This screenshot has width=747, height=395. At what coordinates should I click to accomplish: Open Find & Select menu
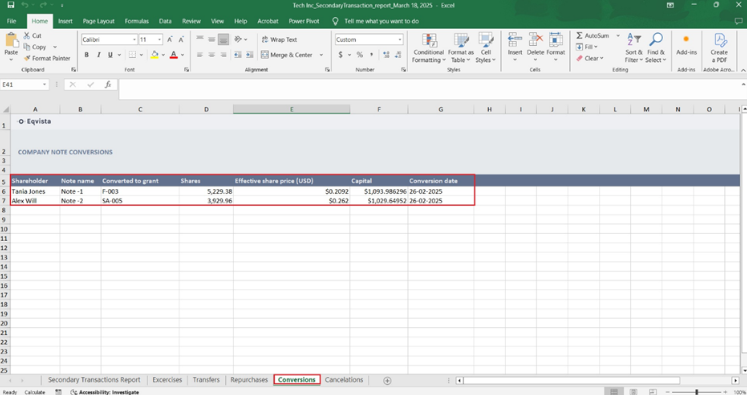pyautogui.click(x=656, y=48)
